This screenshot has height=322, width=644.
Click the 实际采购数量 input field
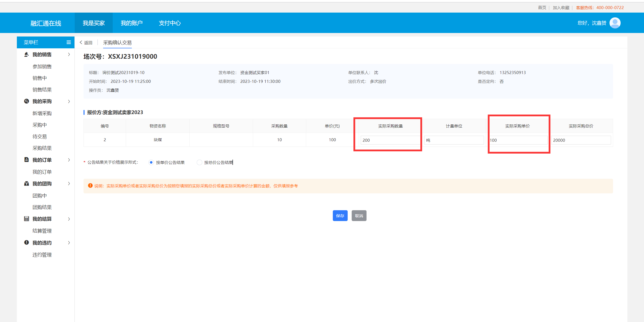(x=390, y=140)
